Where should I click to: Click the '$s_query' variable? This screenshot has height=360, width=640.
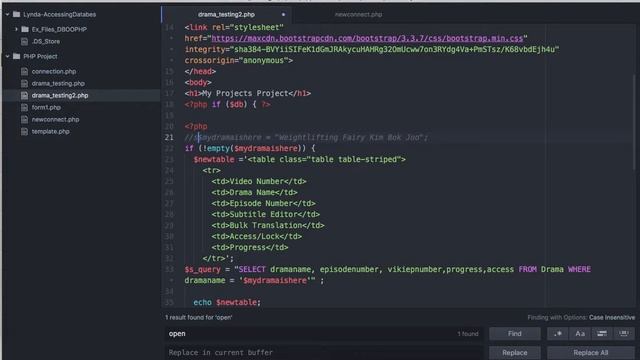point(202,269)
